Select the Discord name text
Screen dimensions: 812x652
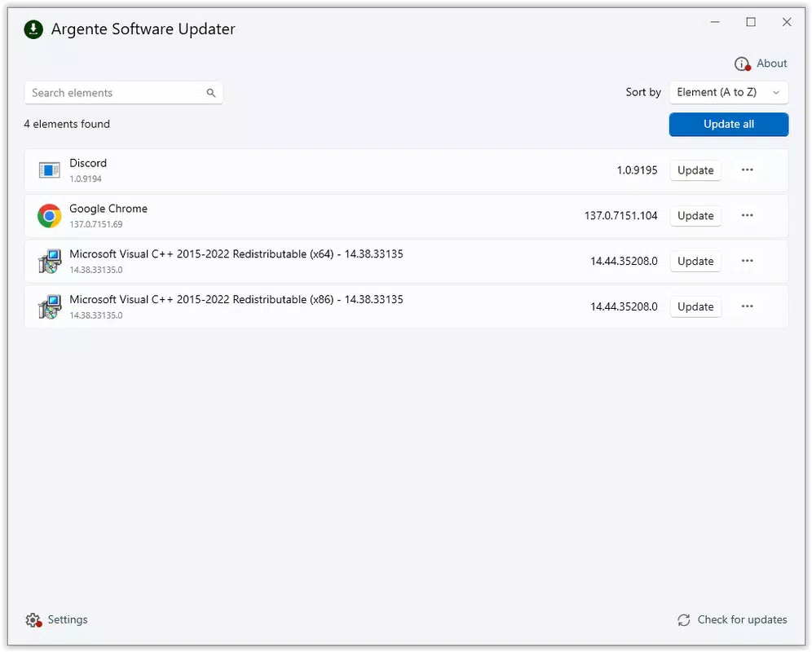(x=88, y=163)
